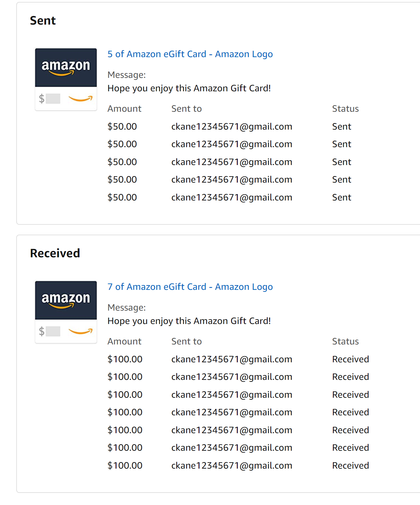420x505 pixels.
Task: Click the Sent section heading
Action: pos(43,21)
